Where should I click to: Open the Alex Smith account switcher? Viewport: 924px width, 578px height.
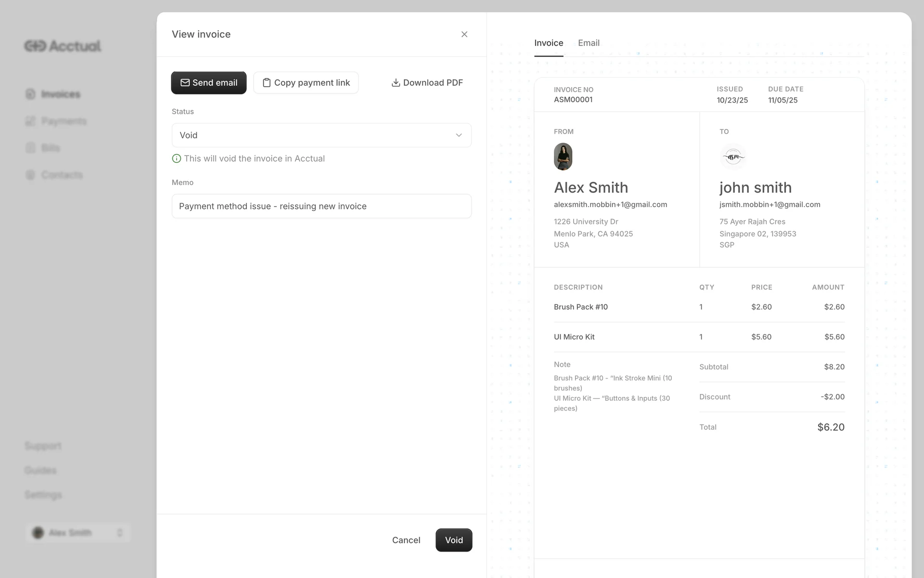(78, 533)
